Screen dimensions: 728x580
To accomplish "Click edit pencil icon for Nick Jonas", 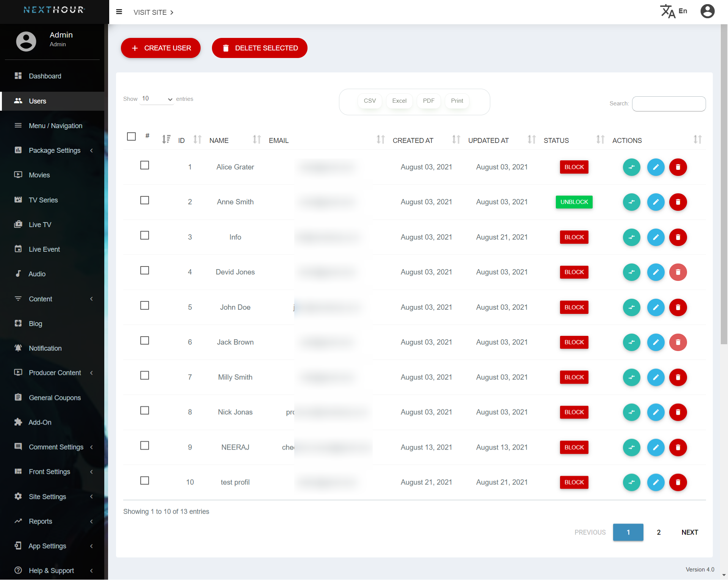I will tap(656, 412).
